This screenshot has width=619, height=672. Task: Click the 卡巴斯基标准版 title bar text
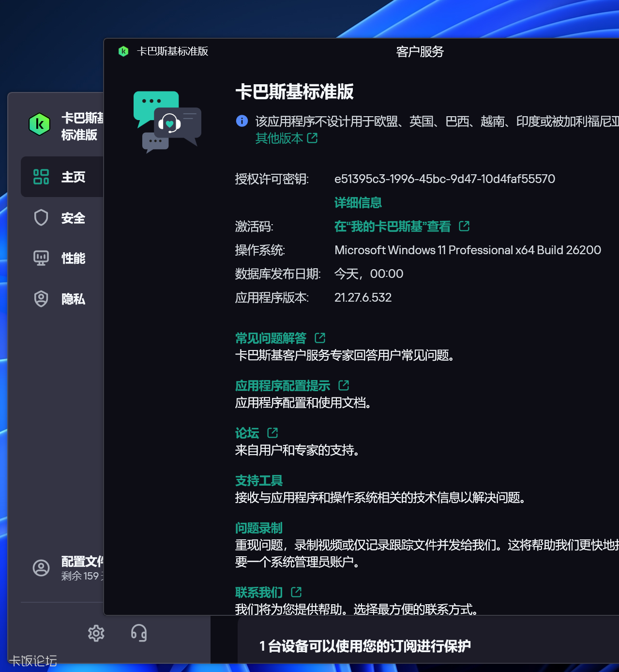tap(172, 51)
